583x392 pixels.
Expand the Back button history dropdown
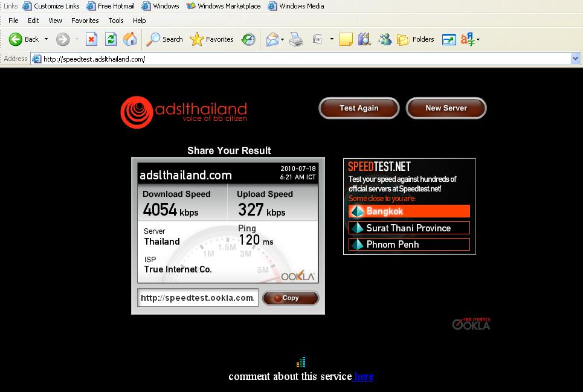(46, 39)
